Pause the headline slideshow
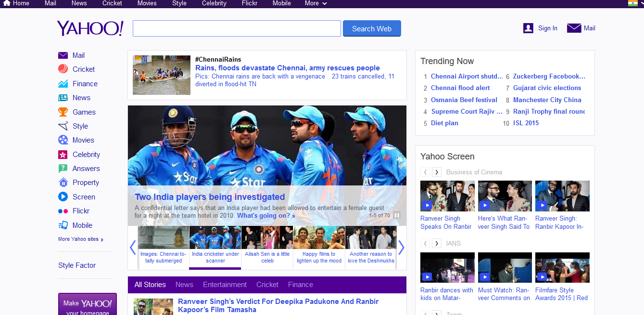644x315 pixels. click(x=397, y=215)
